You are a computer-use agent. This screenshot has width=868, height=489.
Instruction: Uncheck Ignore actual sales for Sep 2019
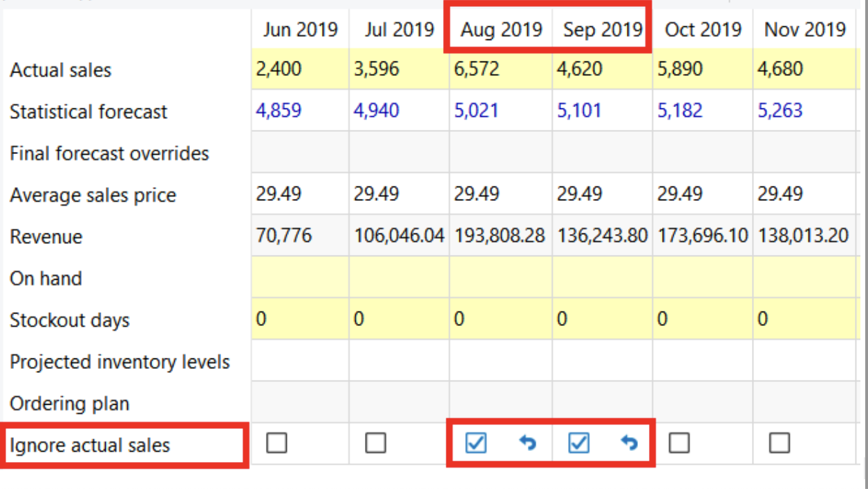(578, 443)
